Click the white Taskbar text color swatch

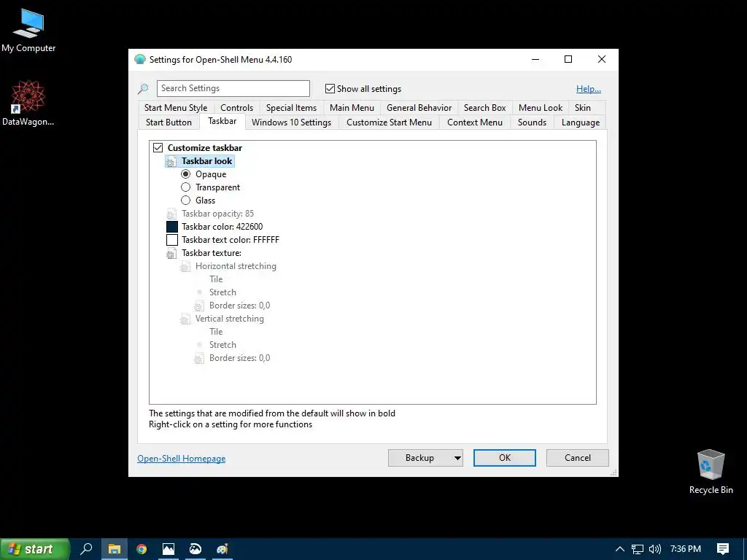click(x=172, y=240)
